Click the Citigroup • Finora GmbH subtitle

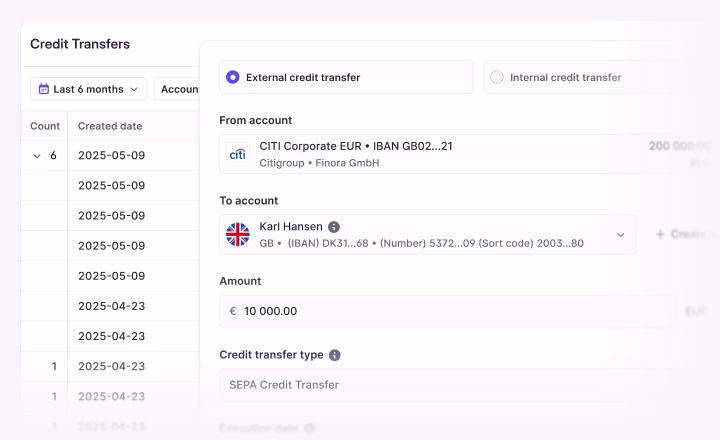[x=319, y=163]
